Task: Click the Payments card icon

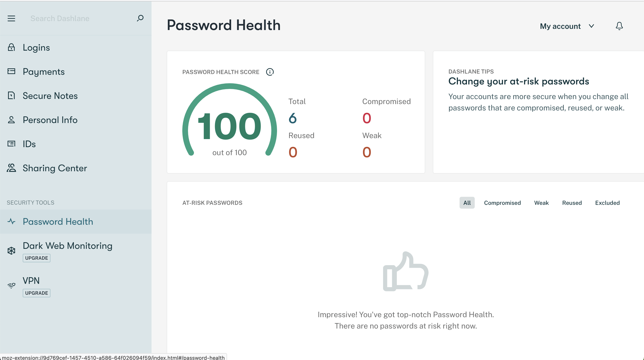Action: pos(11,71)
